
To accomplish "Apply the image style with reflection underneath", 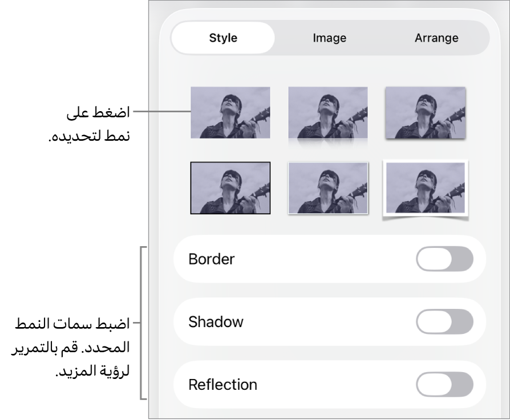I will [327, 113].
